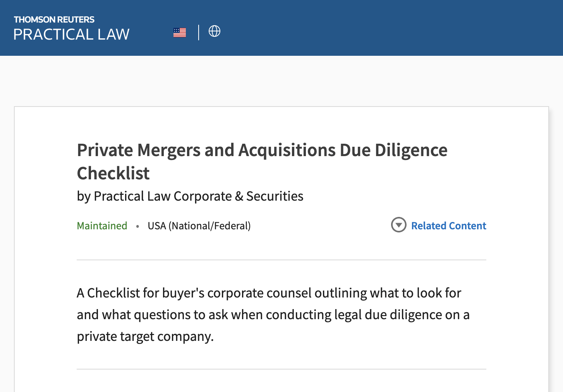
Task: Open the globe jurisdiction selector icon
Action: pos(215,31)
